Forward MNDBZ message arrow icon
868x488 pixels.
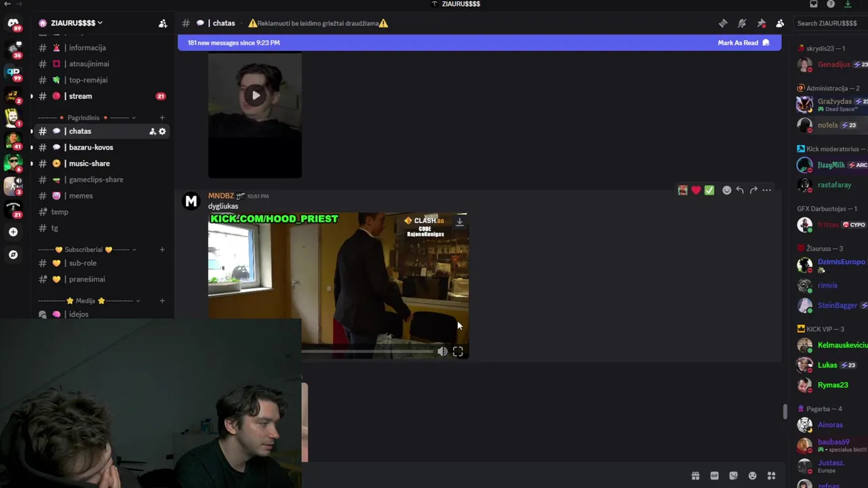tap(753, 190)
